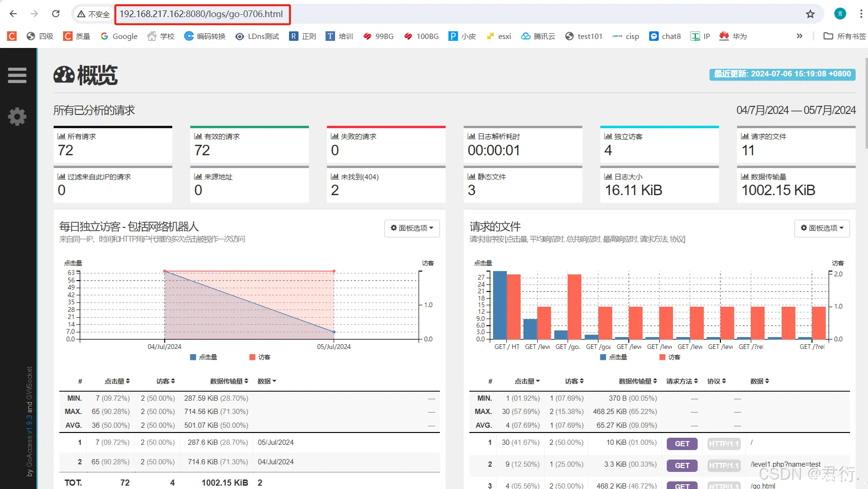Open the hamburger navigation menu in sidebar
Screen dimensions: 868x489
tap(17, 75)
